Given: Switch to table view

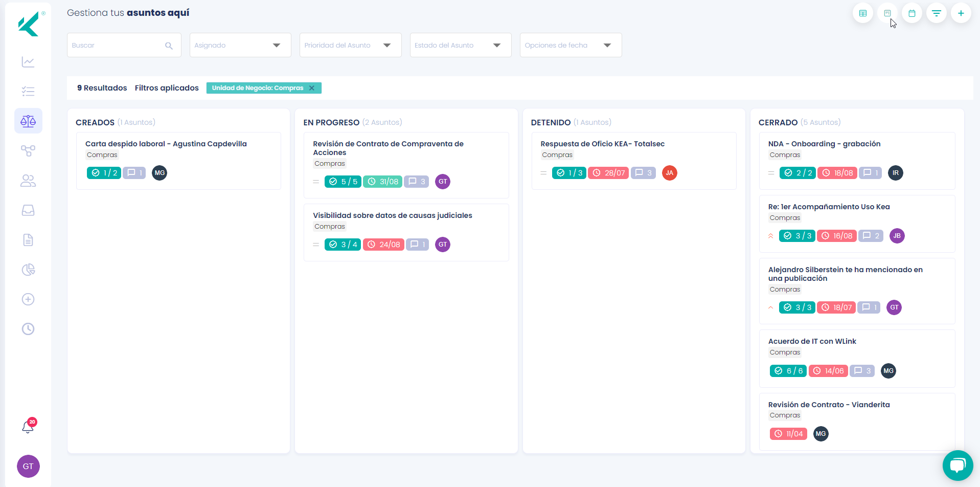Looking at the screenshot, I should 863,13.
